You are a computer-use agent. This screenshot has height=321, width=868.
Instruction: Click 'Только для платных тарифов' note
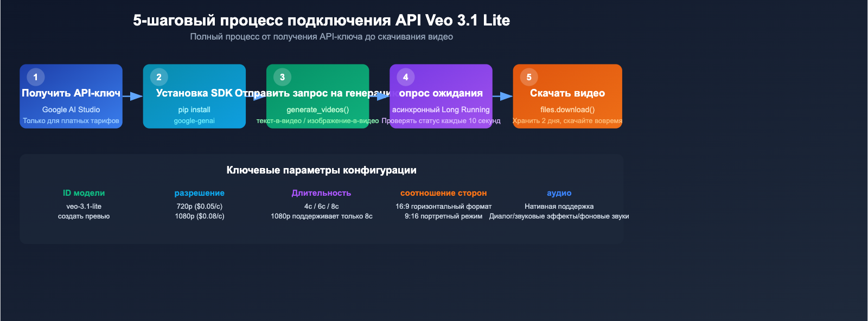coord(71,121)
